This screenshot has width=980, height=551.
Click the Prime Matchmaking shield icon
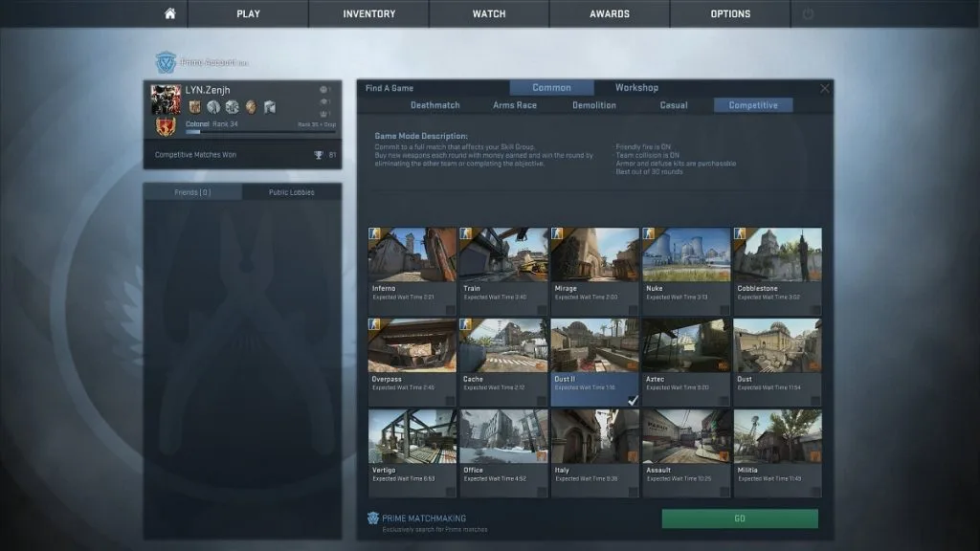(x=373, y=518)
